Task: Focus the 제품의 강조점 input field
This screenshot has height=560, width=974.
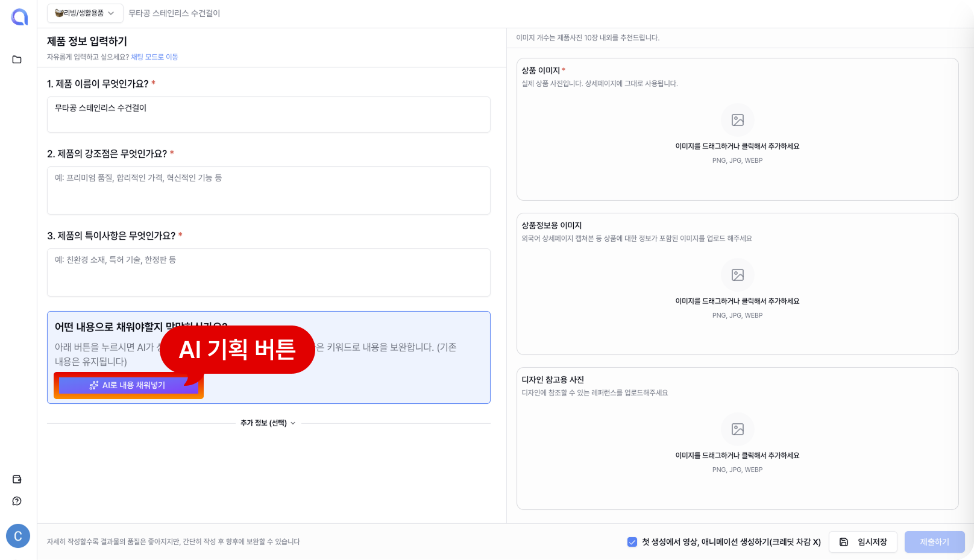Action: click(269, 190)
